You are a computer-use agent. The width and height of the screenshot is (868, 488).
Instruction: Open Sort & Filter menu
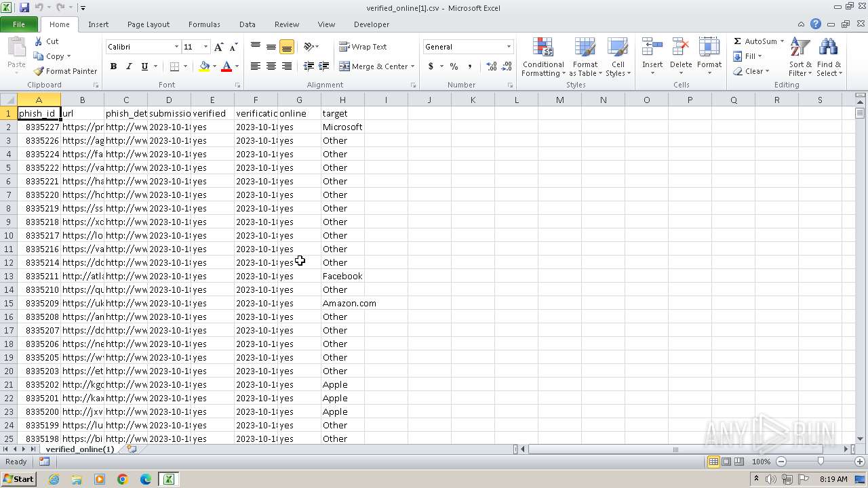click(x=800, y=57)
